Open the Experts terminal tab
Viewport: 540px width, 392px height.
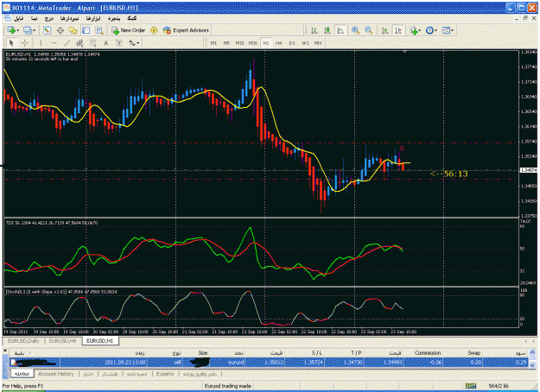[x=165, y=374]
